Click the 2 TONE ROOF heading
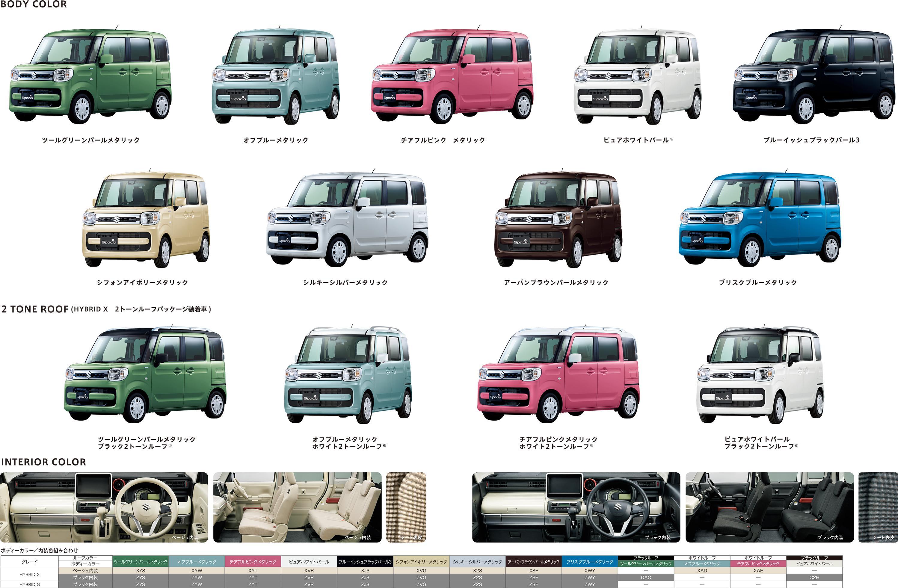Image resolution: width=898 pixels, height=588 pixels. [x=35, y=309]
